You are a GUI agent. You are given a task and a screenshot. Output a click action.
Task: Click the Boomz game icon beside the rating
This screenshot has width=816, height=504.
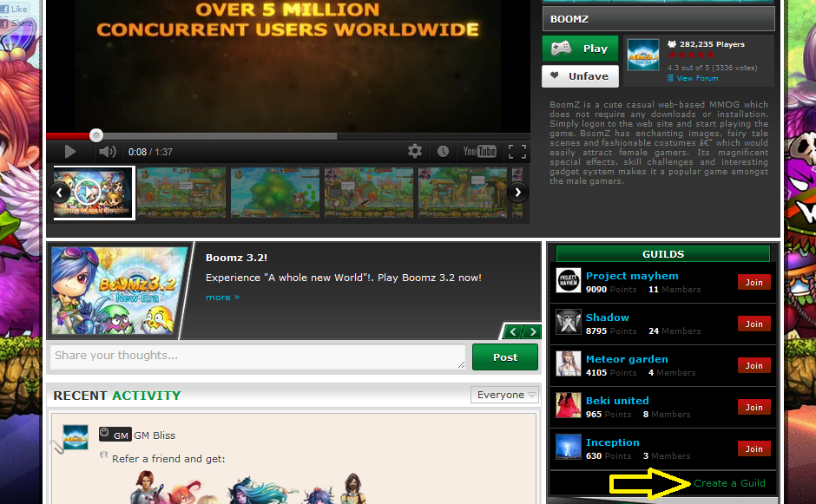pos(643,55)
